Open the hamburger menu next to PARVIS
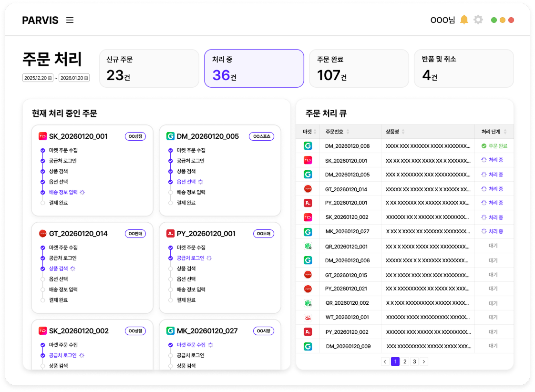 (70, 20)
